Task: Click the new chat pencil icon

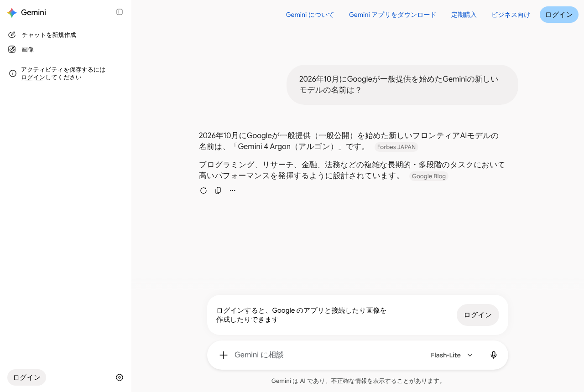Action: pos(12,35)
